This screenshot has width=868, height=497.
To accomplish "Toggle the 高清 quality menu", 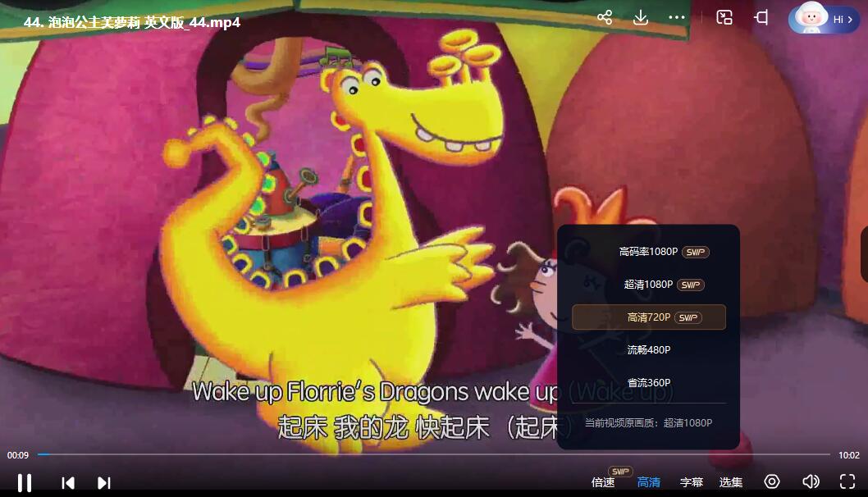I will pos(649,482).
